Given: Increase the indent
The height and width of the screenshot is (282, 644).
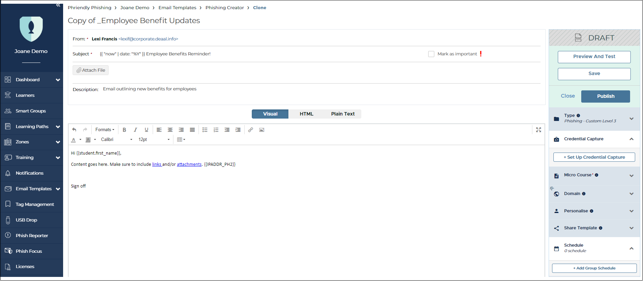Looking at the screenshot, I should pyautogui.click(x=238, y=130).
